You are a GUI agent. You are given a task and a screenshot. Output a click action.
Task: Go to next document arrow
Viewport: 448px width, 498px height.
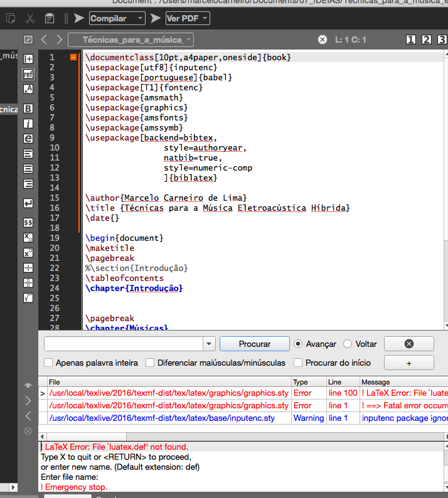point(60,40)
